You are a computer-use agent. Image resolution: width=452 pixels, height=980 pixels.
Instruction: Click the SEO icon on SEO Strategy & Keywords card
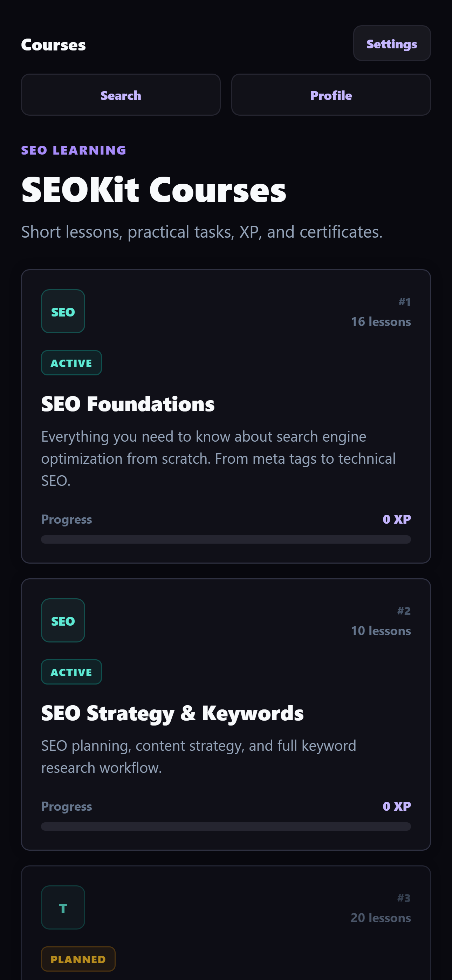click(x=63, y=620)
